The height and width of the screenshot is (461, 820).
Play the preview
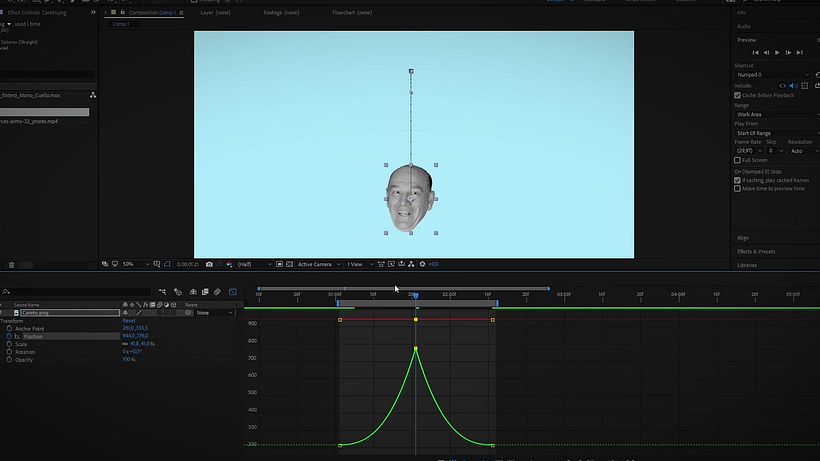point(777,52)
